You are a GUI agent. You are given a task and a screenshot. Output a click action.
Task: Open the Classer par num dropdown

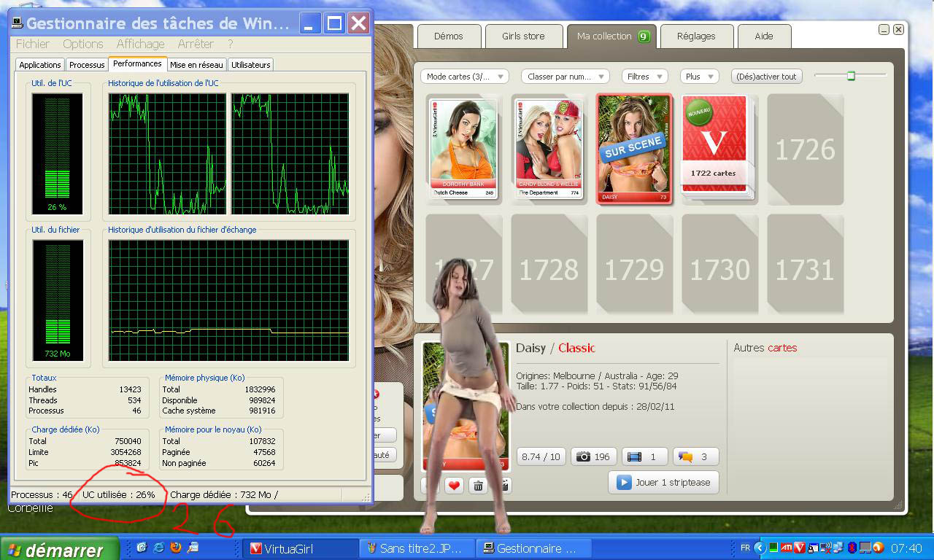point(565,77)
